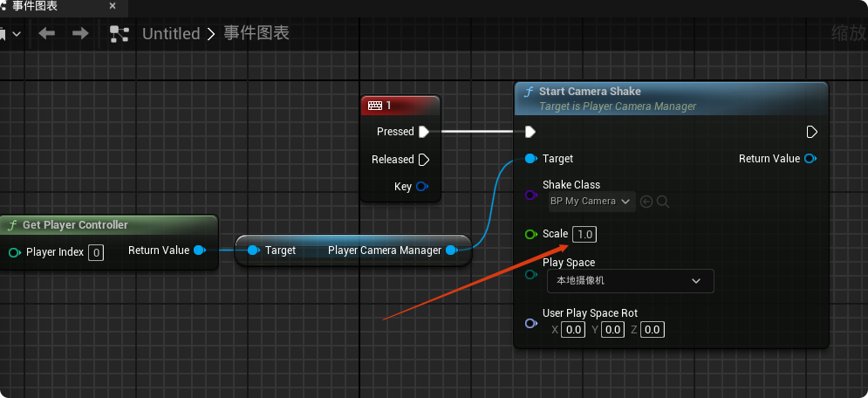
Task: Click the blueprint graph icon in breadcrumb
Action: pos(119,34)
